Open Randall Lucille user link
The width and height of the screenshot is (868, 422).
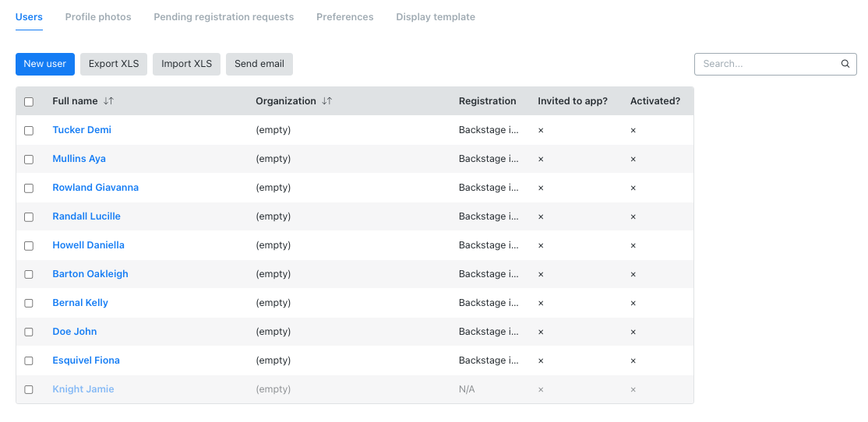pyautogui.click(x=86, y=216)
